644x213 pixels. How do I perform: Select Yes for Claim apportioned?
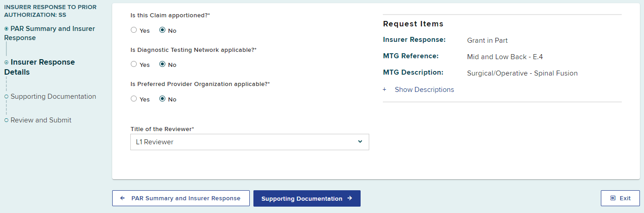[134, 30]
